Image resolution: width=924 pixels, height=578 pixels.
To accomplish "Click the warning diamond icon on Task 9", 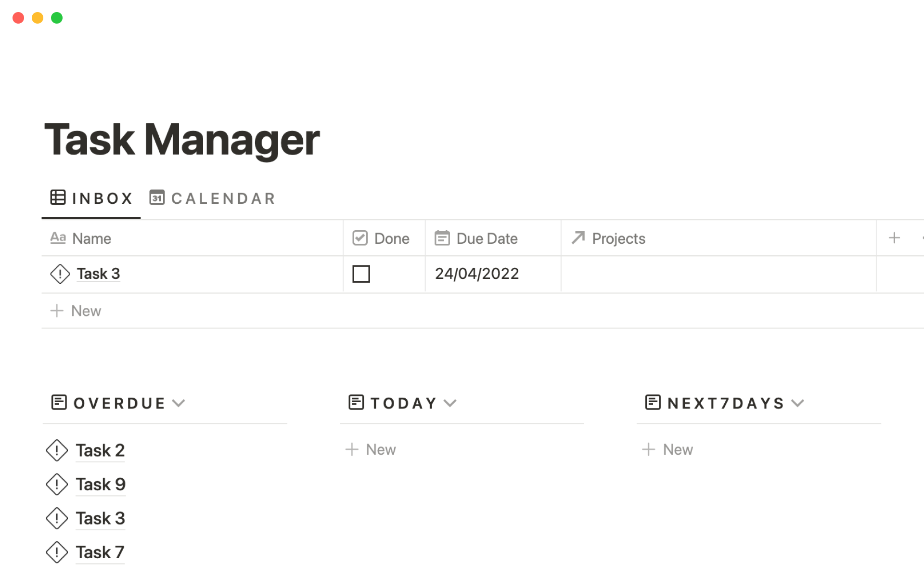I will (x=58, y=484).
